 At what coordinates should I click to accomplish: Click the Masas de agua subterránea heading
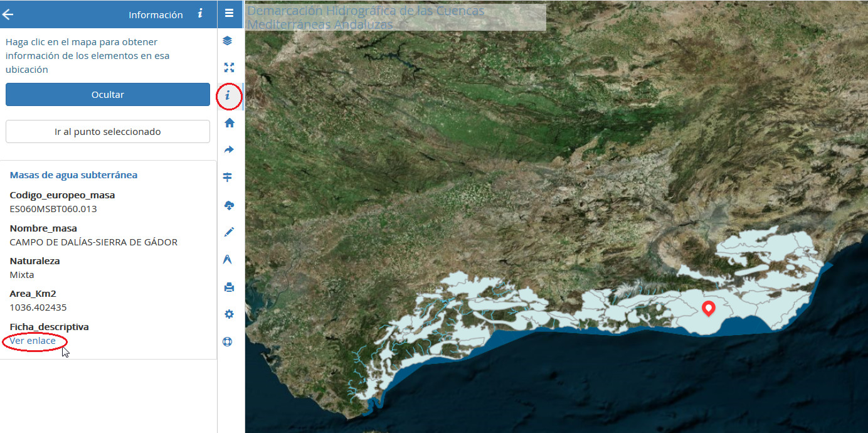tap(73, 175)
